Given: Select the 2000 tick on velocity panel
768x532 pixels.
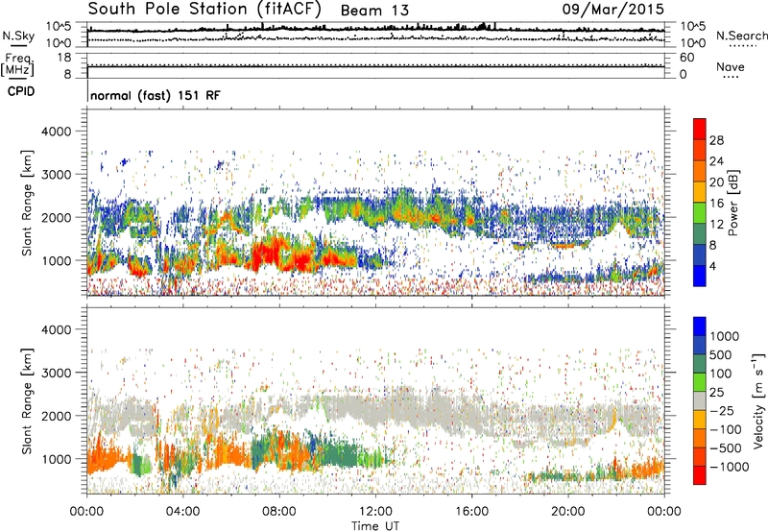Looking at the screenshot, I should (x=56, y=416).
